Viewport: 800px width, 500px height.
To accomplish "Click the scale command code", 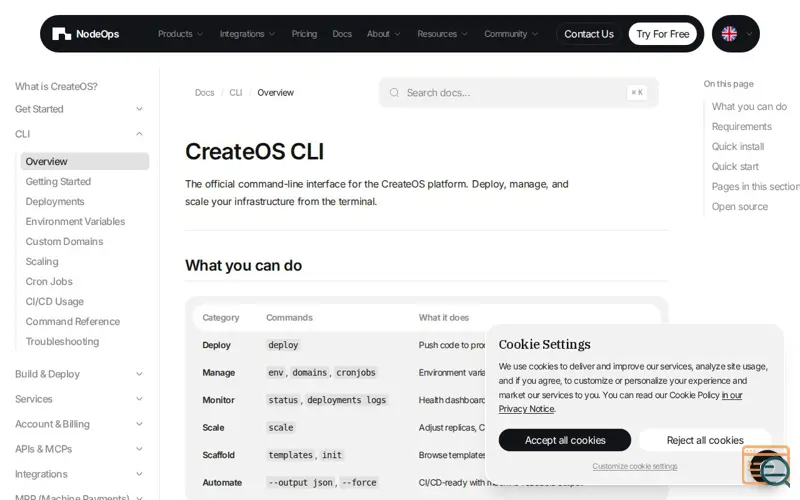I will click(x=281, y=428).
